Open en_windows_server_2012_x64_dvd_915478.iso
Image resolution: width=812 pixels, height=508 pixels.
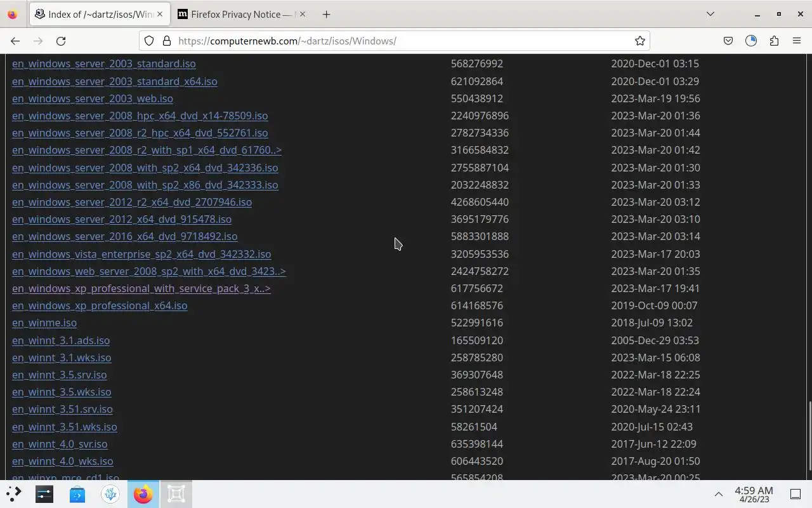click(122, 219)
